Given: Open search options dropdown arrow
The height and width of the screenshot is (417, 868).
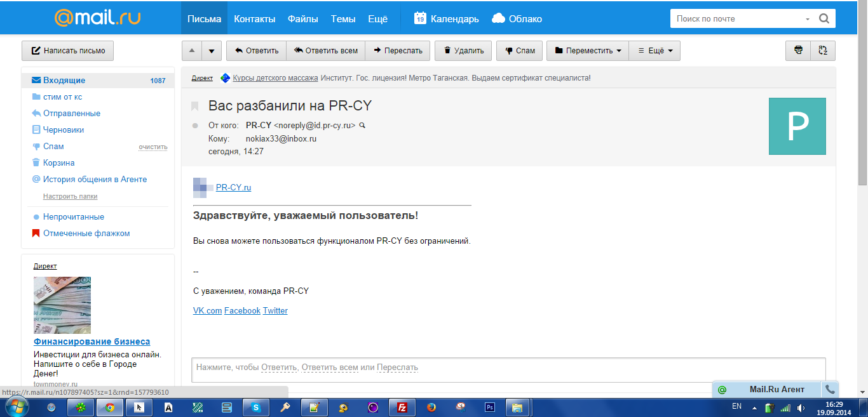Looking at the screenshot, I should (x=808, y=19).
